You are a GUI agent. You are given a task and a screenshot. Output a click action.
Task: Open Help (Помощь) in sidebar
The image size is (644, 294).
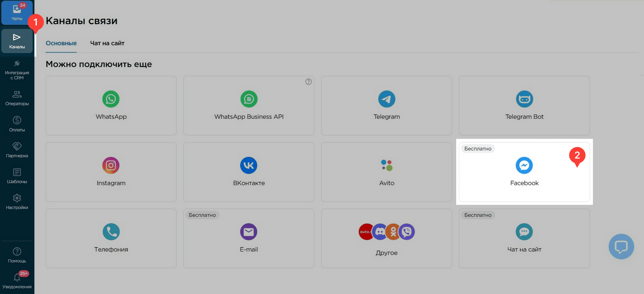pos(17,255)
